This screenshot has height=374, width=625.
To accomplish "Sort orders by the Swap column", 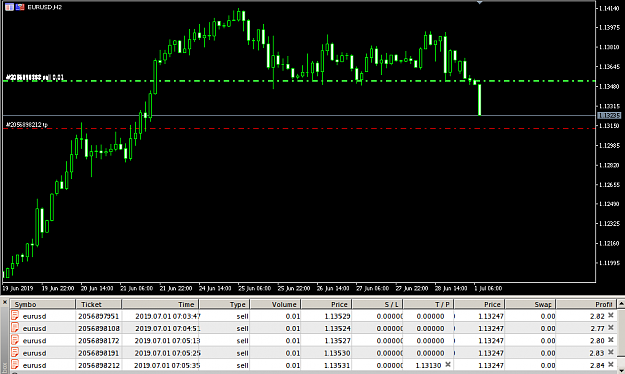I will point(531,304).
